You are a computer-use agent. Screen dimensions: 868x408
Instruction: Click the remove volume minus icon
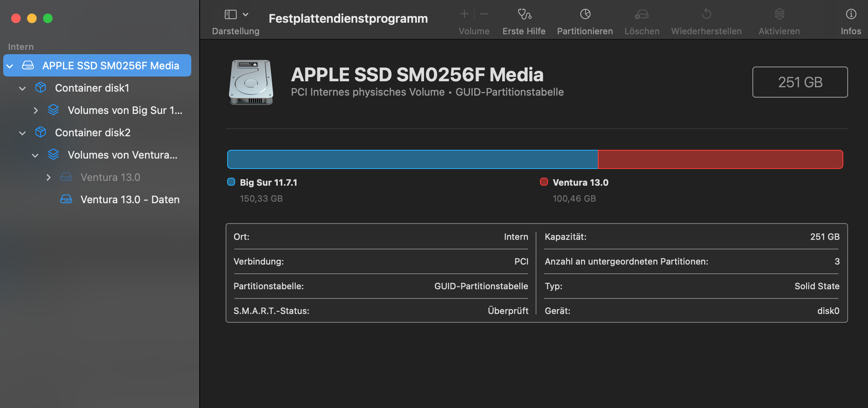(484, 15)
